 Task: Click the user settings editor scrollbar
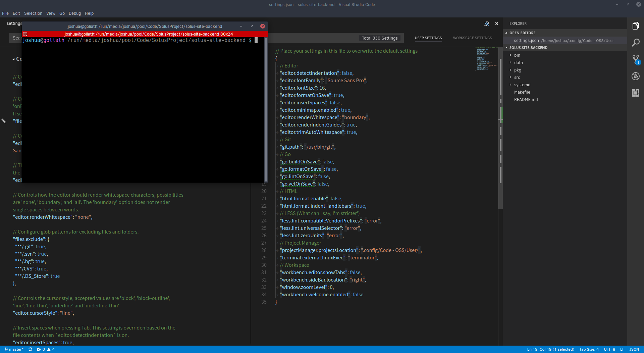500,128
